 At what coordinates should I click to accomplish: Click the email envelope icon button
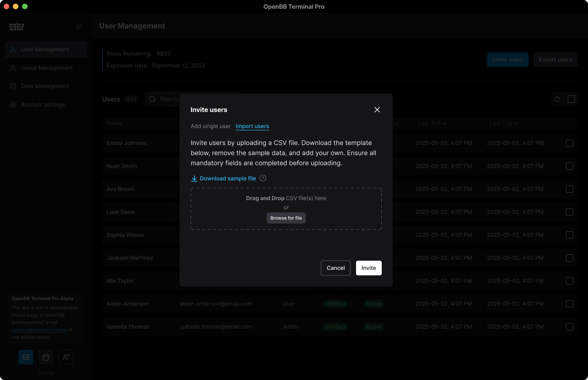click(x=26, y=357)
